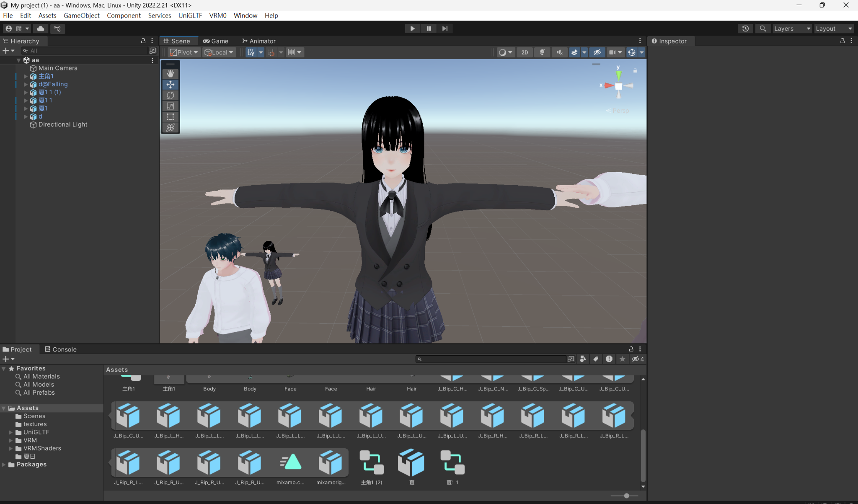Toggle scene audio mute
858x504 pixels.
pyautogui.click(x=559, y=52)
